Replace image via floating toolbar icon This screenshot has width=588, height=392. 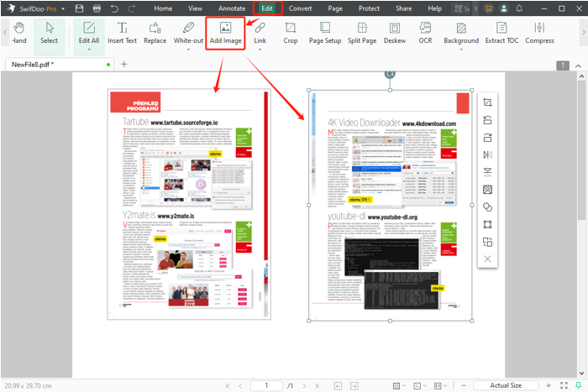click(x=487, y=190)
